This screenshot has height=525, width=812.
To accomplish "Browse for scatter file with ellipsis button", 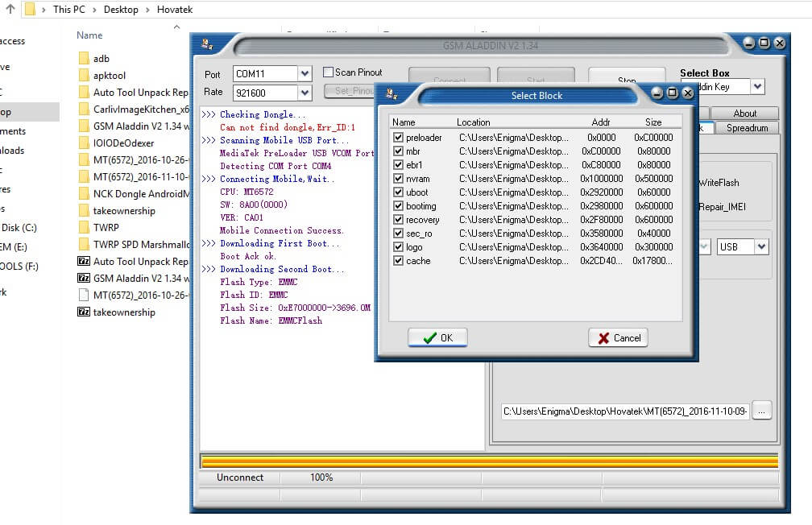I will pos(762,411).
